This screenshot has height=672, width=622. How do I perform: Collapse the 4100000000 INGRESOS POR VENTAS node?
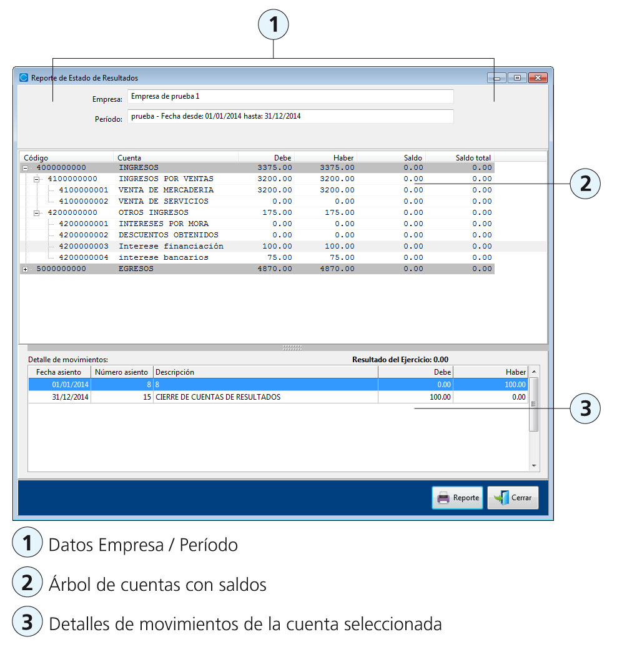[37, 179]
